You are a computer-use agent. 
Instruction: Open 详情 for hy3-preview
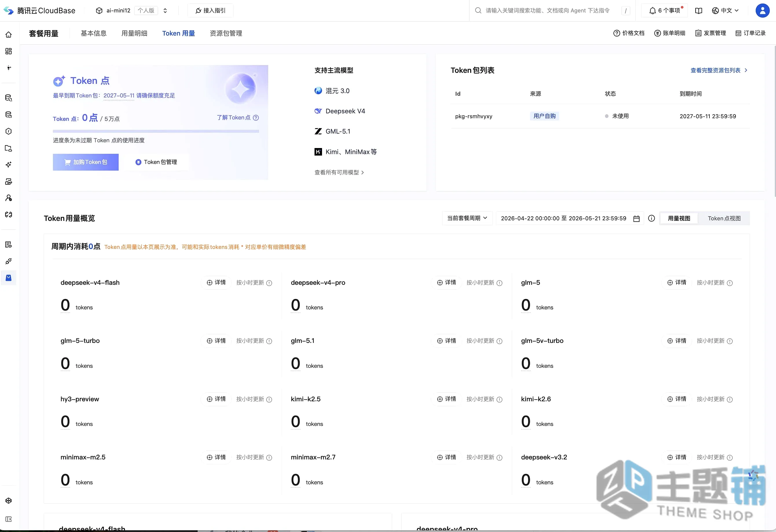(x=216, y=399)
